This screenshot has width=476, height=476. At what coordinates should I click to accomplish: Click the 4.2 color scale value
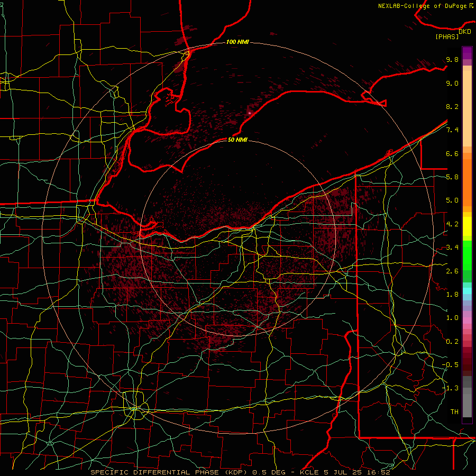point(452,224)
